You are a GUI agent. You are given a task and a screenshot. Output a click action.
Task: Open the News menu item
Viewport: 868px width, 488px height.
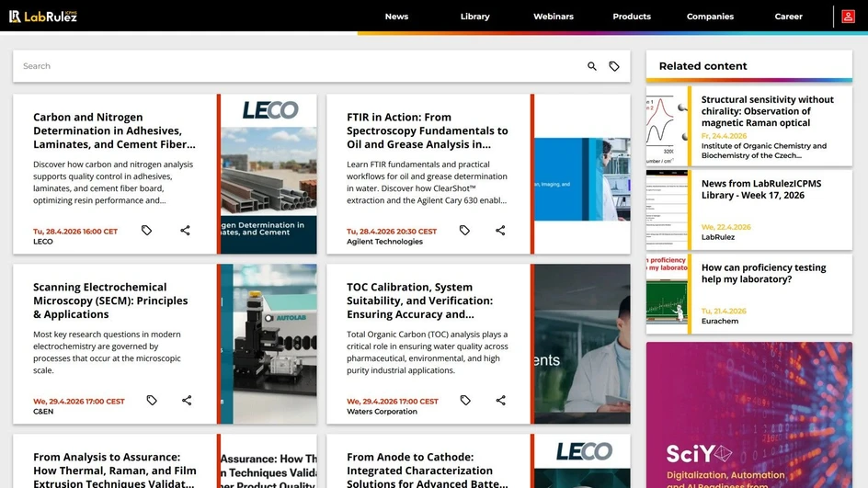click(x=396, y=17)
